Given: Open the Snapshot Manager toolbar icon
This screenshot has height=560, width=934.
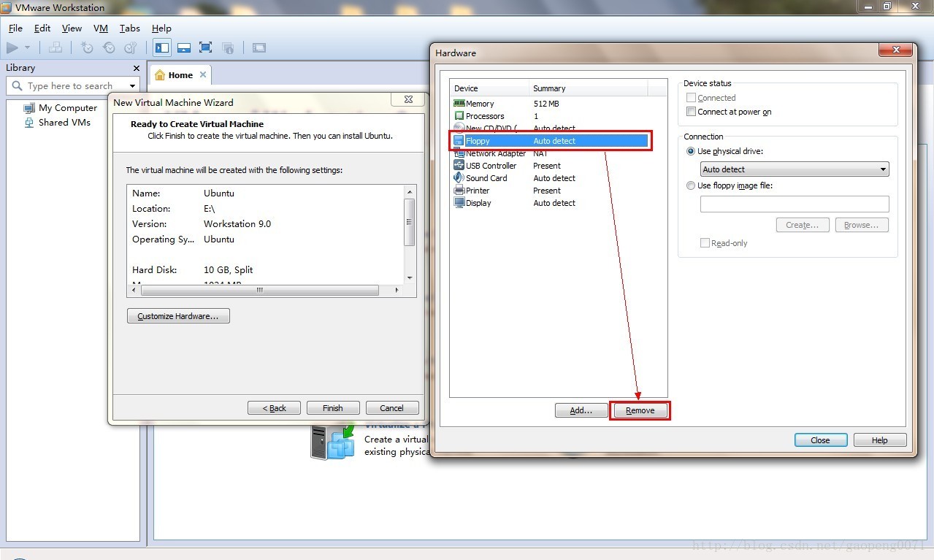Looking at the screenshot, I should [131, 47].
